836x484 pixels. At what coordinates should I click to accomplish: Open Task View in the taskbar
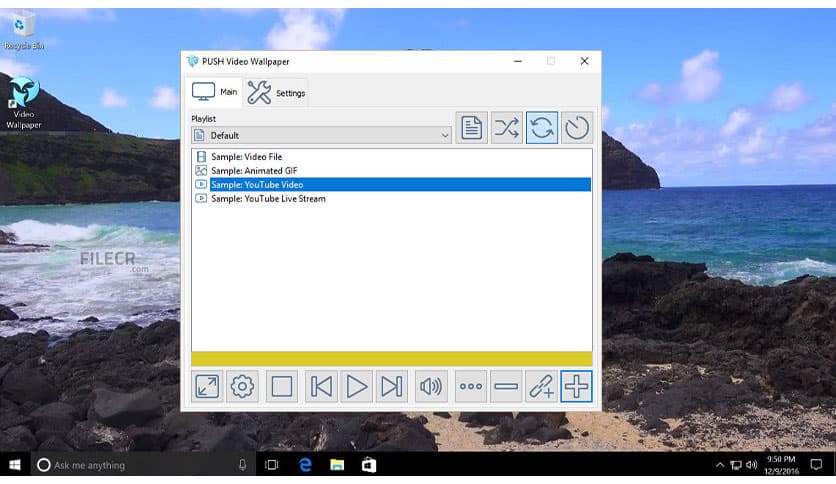[272, 465]
